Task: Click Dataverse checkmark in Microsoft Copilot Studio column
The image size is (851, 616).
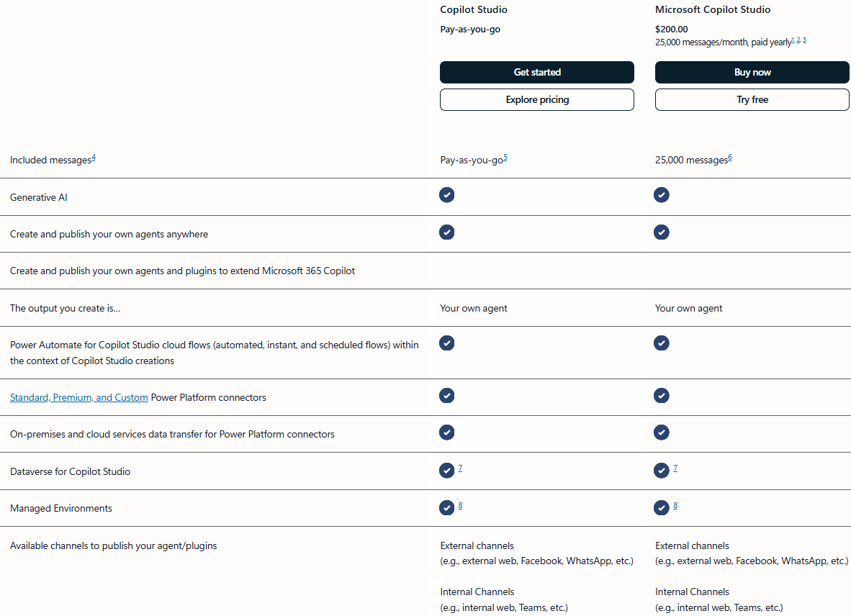Action: 662,471
